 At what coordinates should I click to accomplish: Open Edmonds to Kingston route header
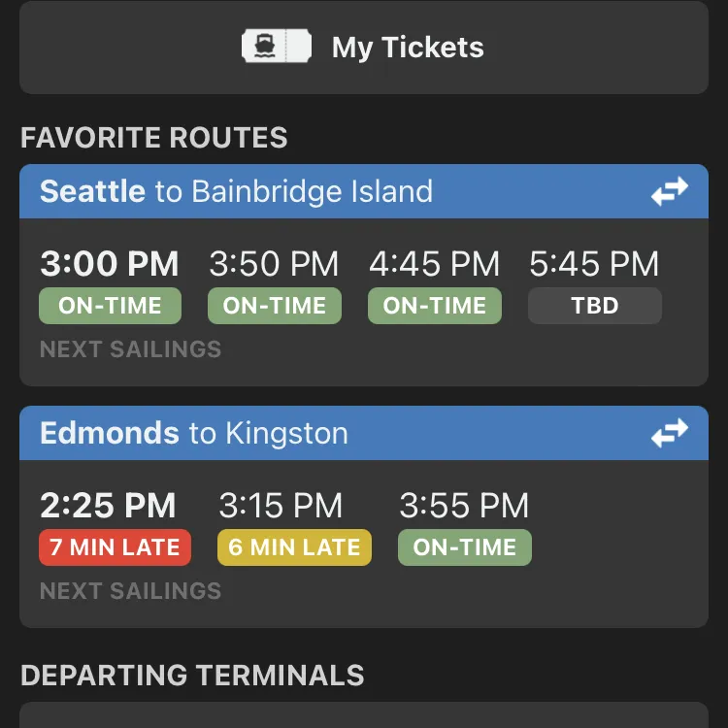click(364, 433)
